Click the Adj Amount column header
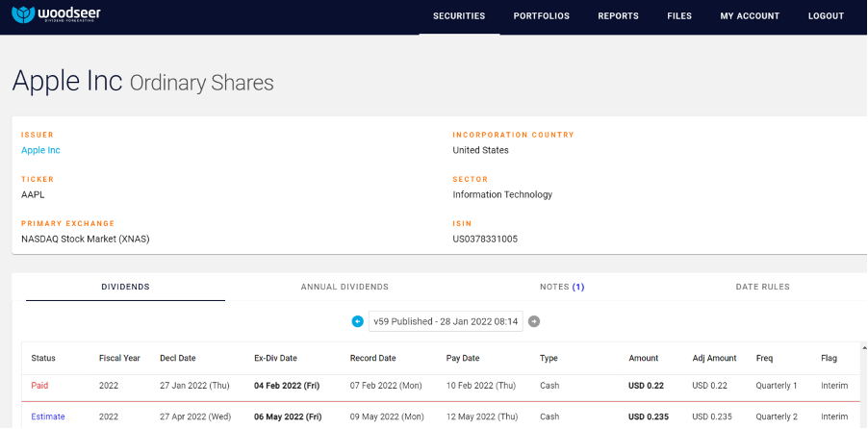This screenshot has width=868, height=429. pyautogui.click(x=714, y=358)
